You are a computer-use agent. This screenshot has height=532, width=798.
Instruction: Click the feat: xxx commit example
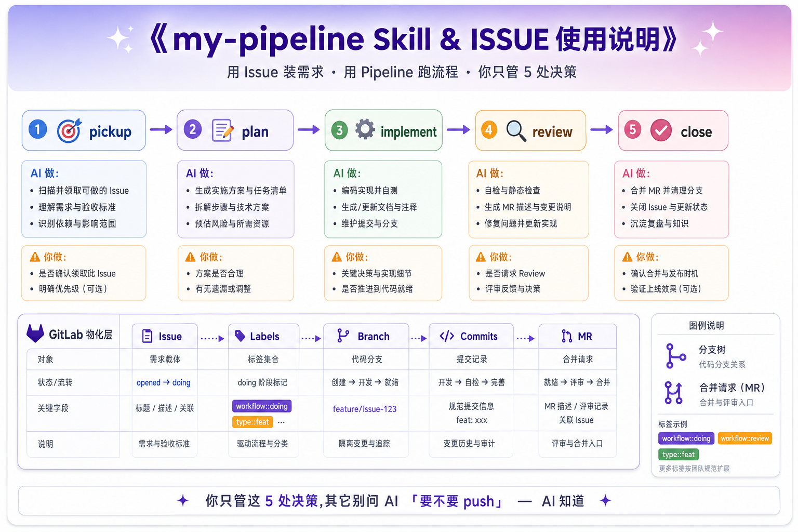[472, 420]
